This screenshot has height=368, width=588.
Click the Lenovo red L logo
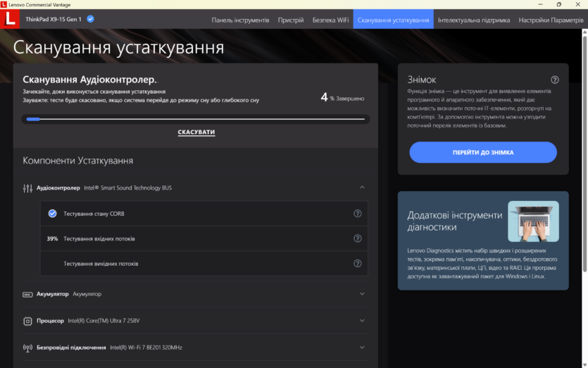click(10, 19)
